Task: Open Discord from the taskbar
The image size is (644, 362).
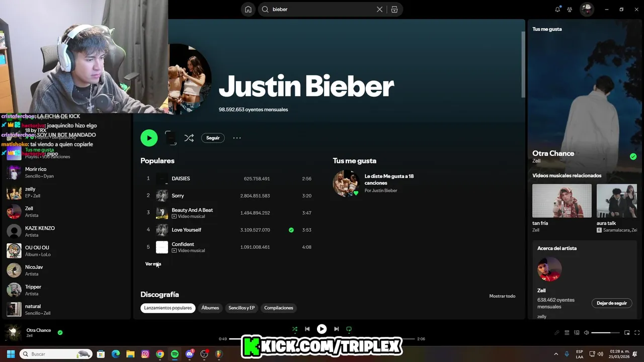Action: point(189,354)
